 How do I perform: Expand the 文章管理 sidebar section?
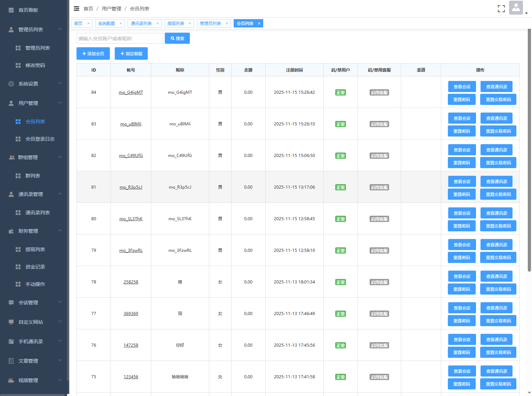click(x=34, y=361)
